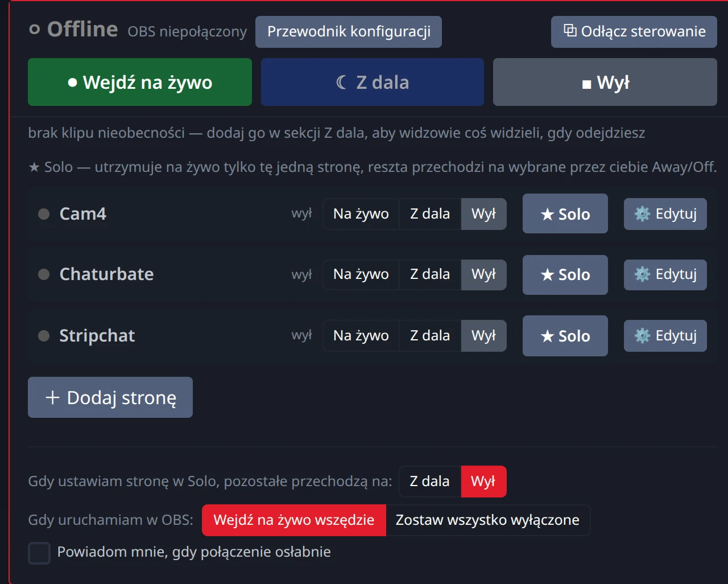
Task: Click the grey Wył button at the top
Action: tap(605, 82)
